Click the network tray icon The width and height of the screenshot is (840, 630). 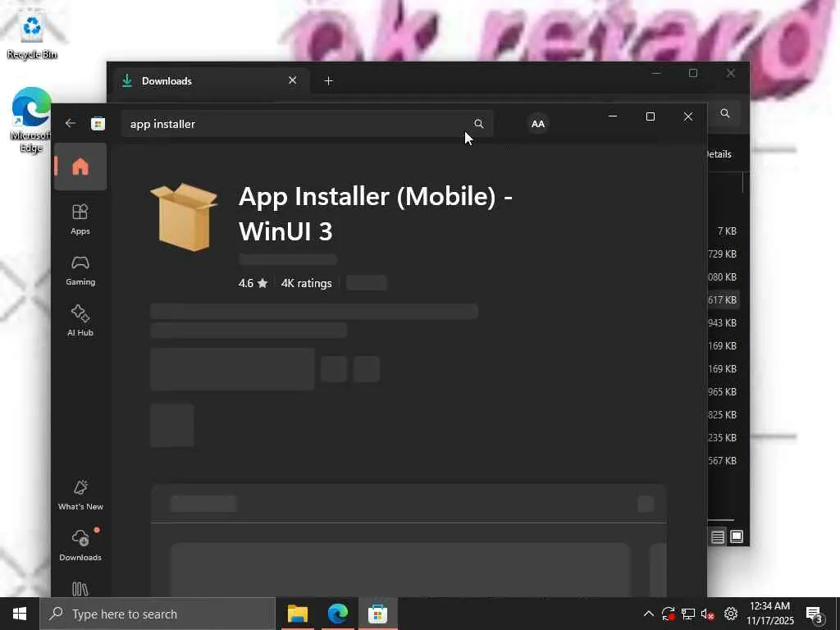[688, 614]
